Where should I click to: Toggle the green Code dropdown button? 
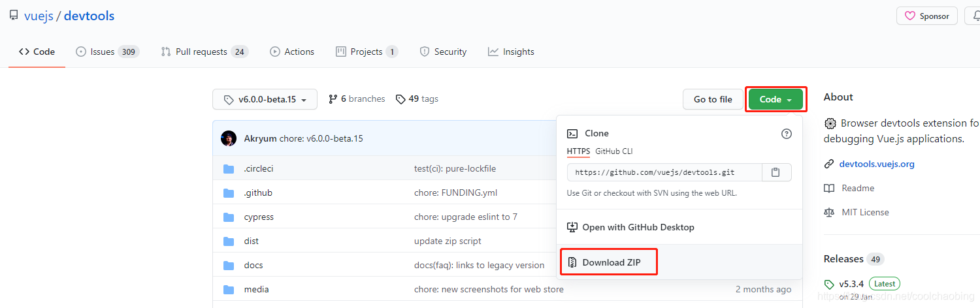[x=776, y=99]
